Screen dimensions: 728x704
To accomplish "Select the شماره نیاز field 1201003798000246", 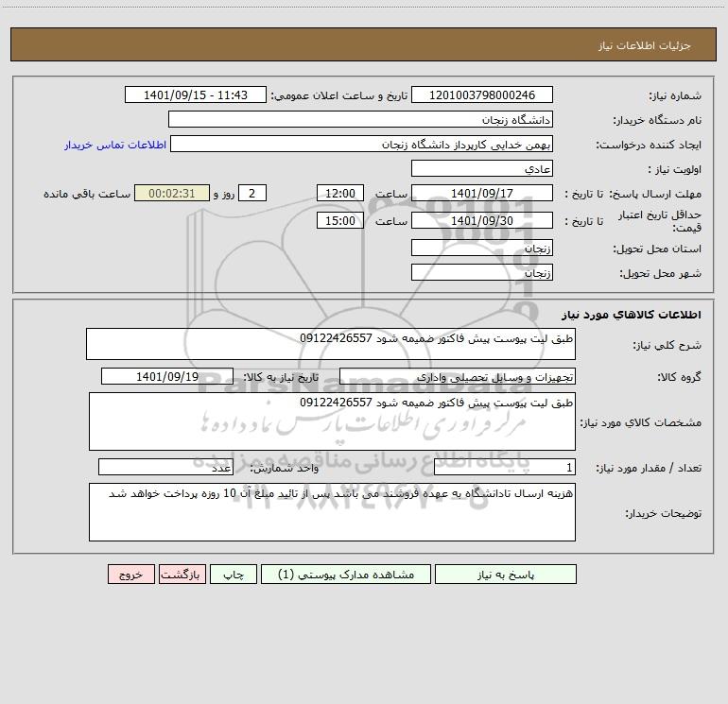I will 482,94.
